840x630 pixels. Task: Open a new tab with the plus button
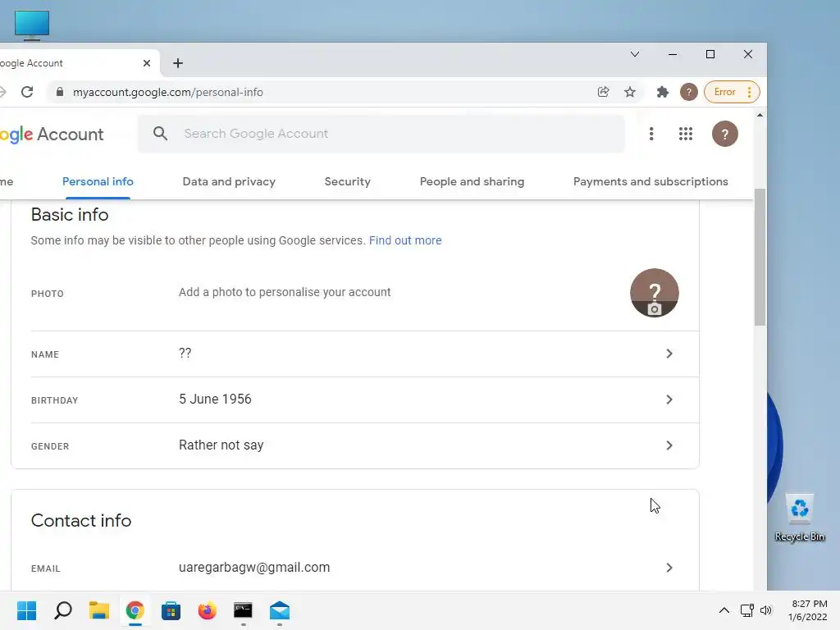click(x=178, y=63)
